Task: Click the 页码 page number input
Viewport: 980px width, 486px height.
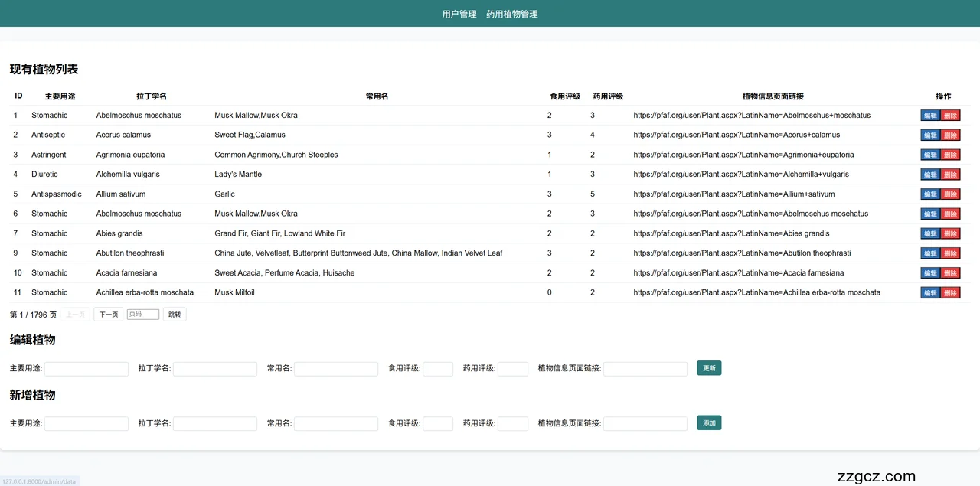Action: [x=143, y=315]
